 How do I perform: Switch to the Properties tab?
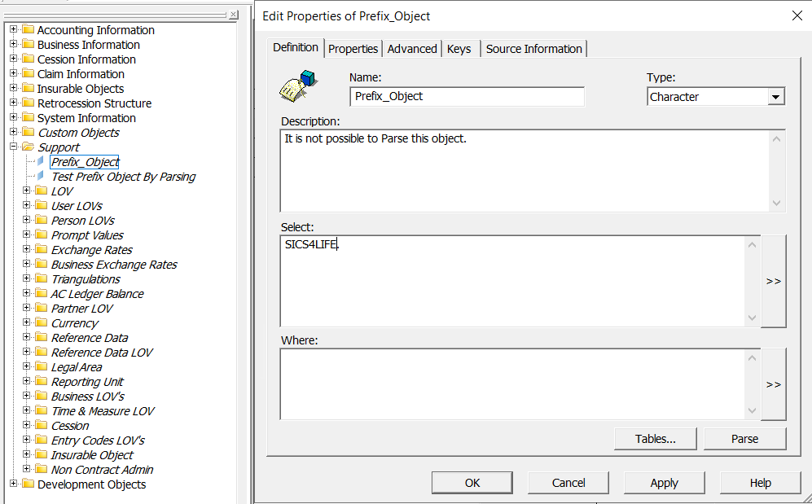[353, 49]
